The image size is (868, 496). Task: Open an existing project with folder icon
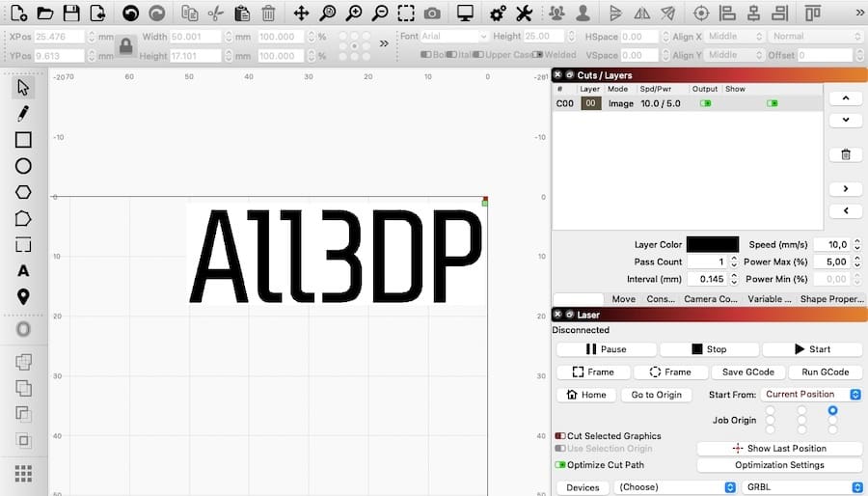pos(45,13)
